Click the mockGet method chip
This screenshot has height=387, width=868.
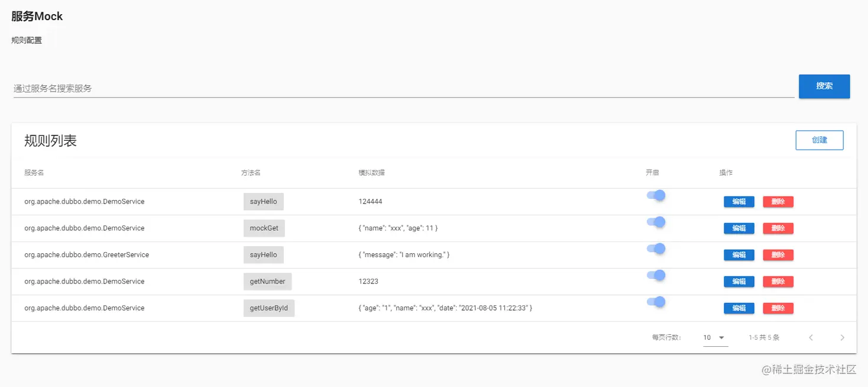click(x=264, y=228)
